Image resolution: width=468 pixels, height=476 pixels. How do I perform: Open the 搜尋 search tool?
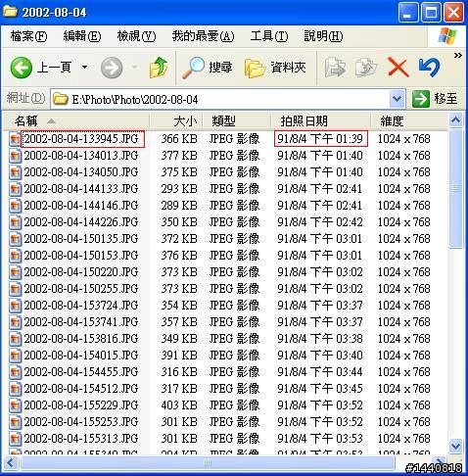[x=208, y=68]
